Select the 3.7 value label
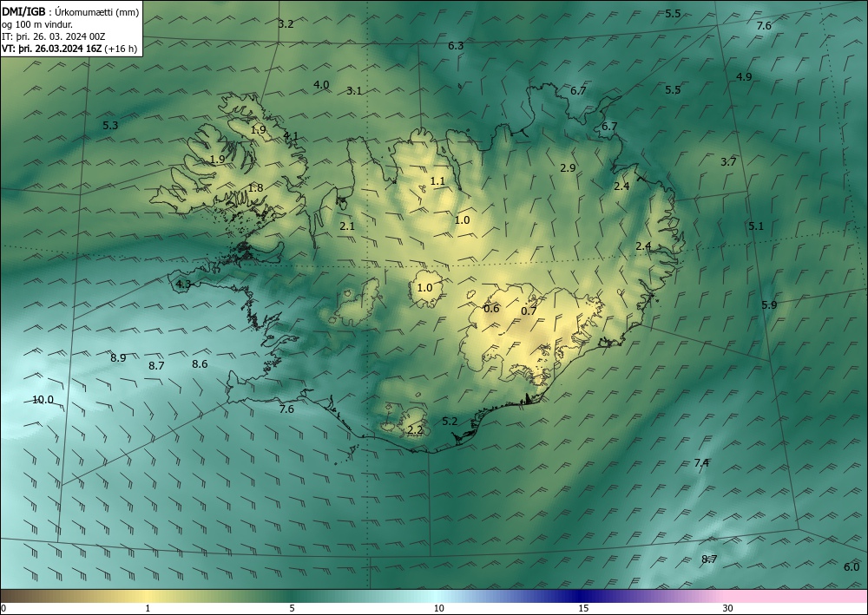This screenshot has height=615, width=868. [728, 162]
